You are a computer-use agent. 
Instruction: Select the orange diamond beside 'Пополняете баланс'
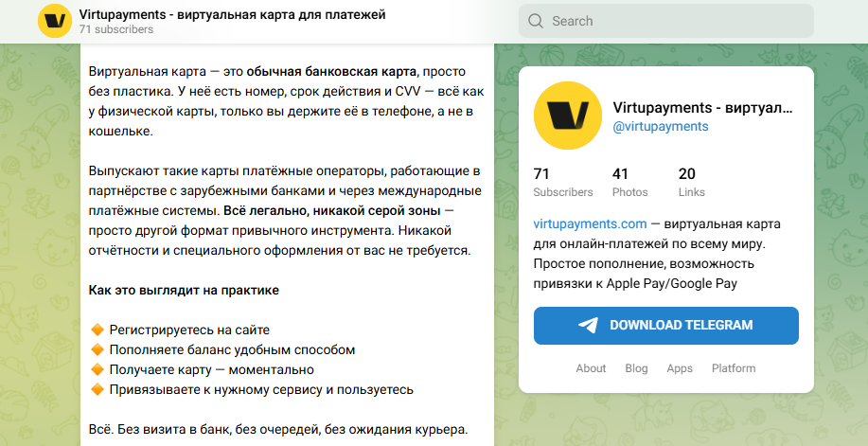97,350
